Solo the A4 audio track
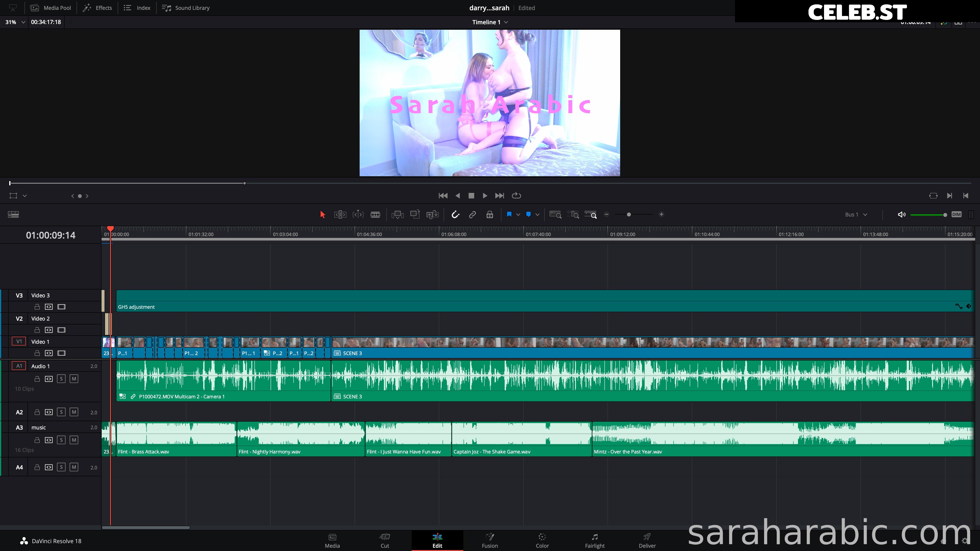Viewport: 980px width, 551px height. [61, 467]
